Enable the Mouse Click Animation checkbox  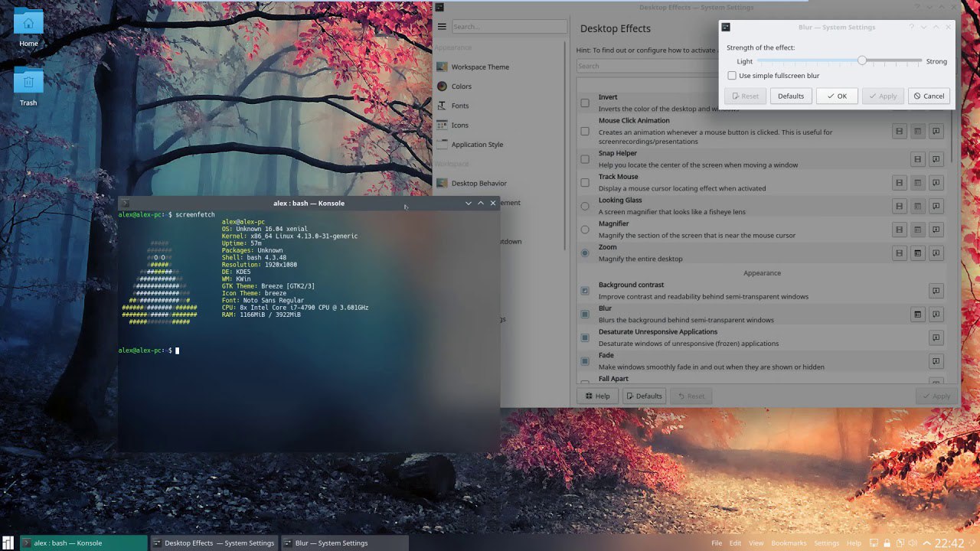tap(585, 131)
